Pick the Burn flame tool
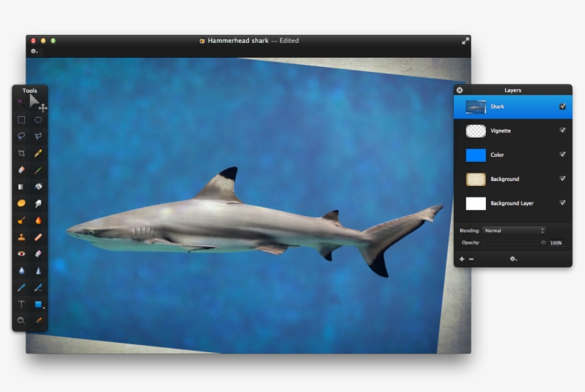 click(38, 220)
